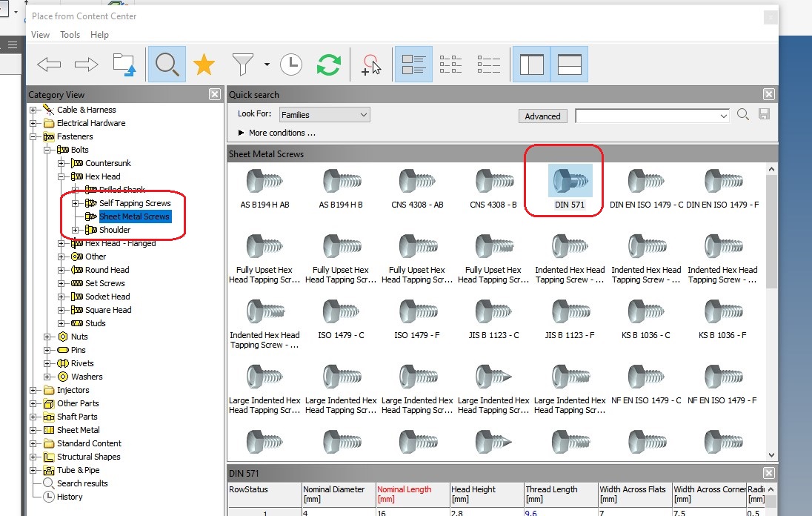
Task: Collapse the Fasteners category
Action: click(33, 136)
